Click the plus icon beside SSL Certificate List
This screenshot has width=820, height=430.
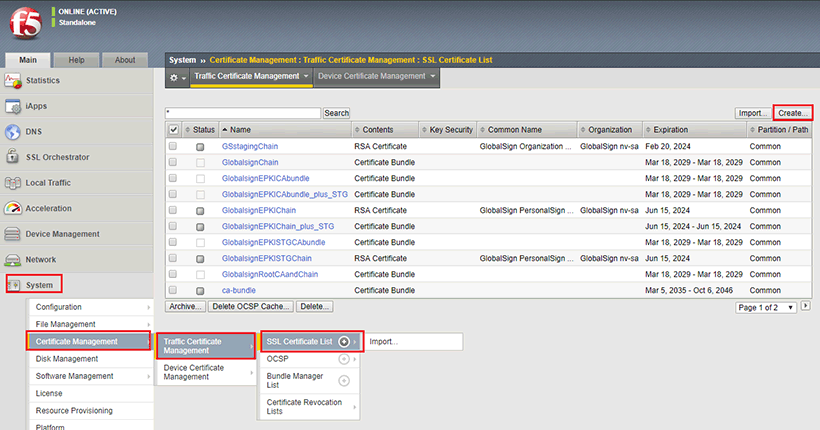pos(344,342)
